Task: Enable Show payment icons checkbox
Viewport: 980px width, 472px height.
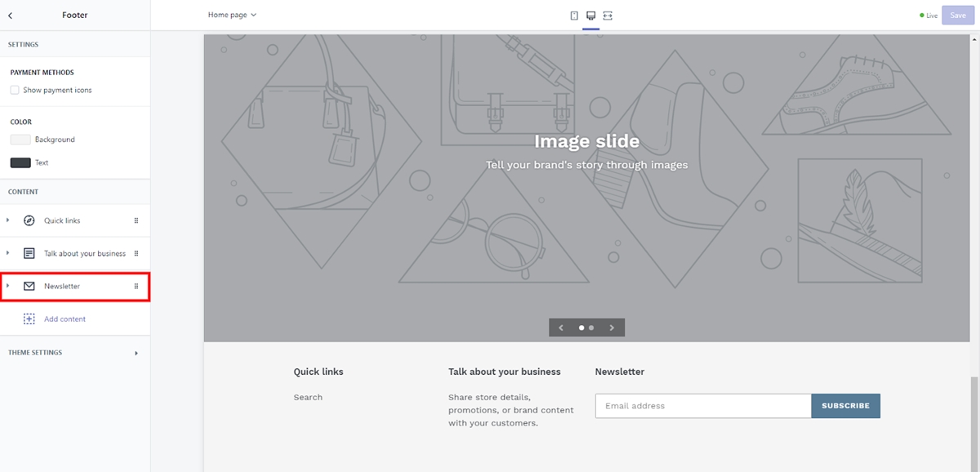Action: [x=15, y=90]
